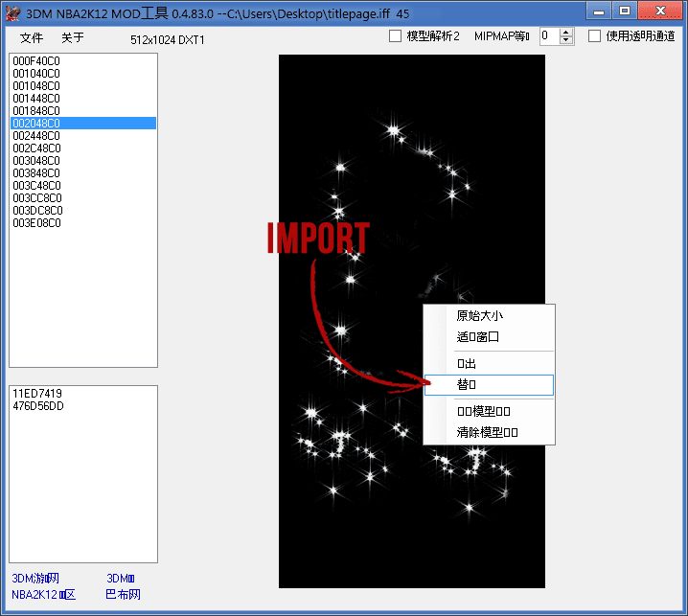The width and height of the screenshot is (688, 616).
Task: Choose the 清除模型 context menu item
Action: [x=489, y=433]
